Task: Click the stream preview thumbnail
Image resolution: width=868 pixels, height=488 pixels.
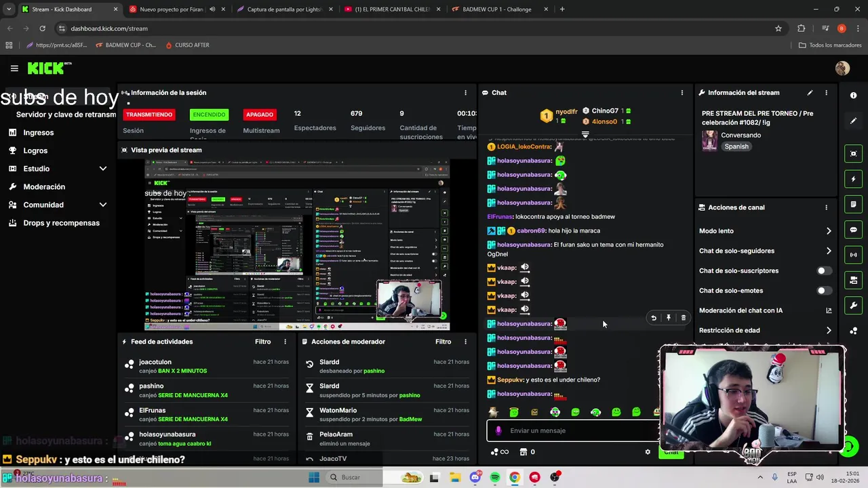Action: point(297,245)
